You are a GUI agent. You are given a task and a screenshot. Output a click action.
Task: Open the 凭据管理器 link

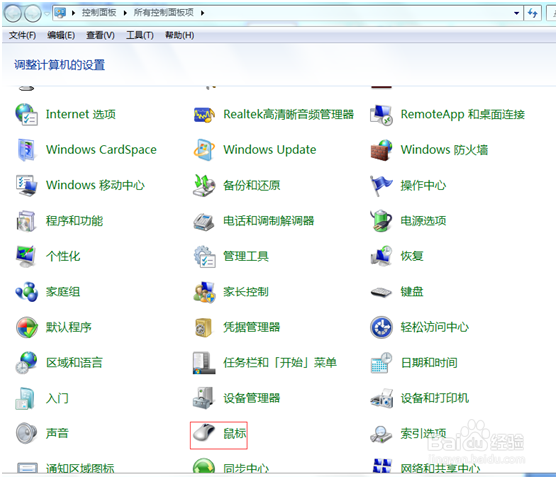pyautogui.click(x=252, y=327)
